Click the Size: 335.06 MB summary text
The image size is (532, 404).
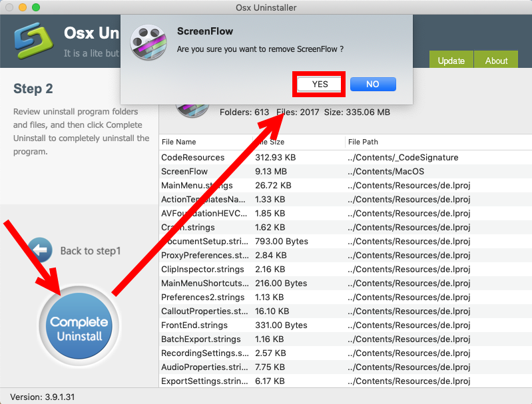(x=357, y=112)
